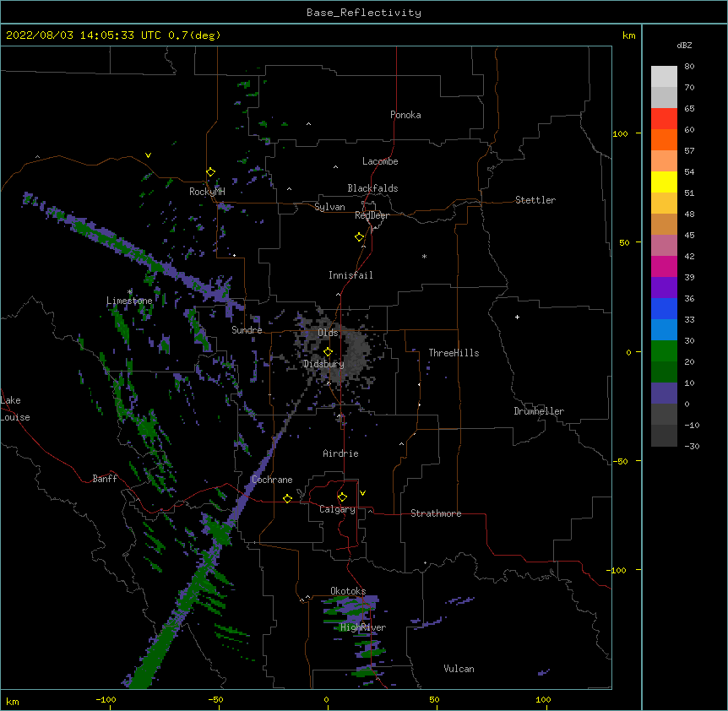This screenshot has width=728, height=711.
Task: Select the magenta 42-39 dBZ legend color
Action: 664,266
